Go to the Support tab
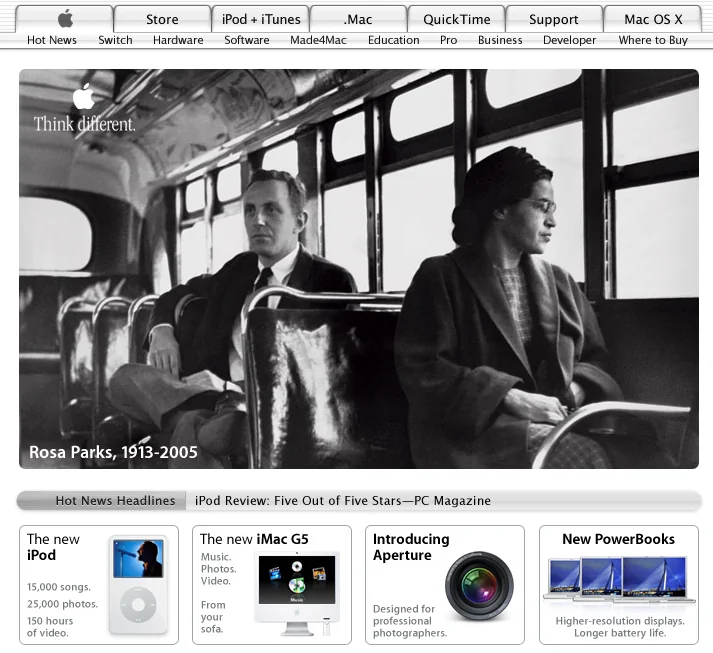The width and height of the screenshot is (713, 653). 554,19
